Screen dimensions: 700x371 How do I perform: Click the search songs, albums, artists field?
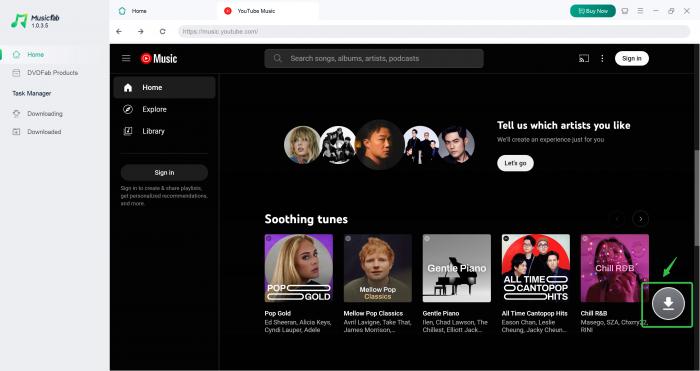(374, 58)
